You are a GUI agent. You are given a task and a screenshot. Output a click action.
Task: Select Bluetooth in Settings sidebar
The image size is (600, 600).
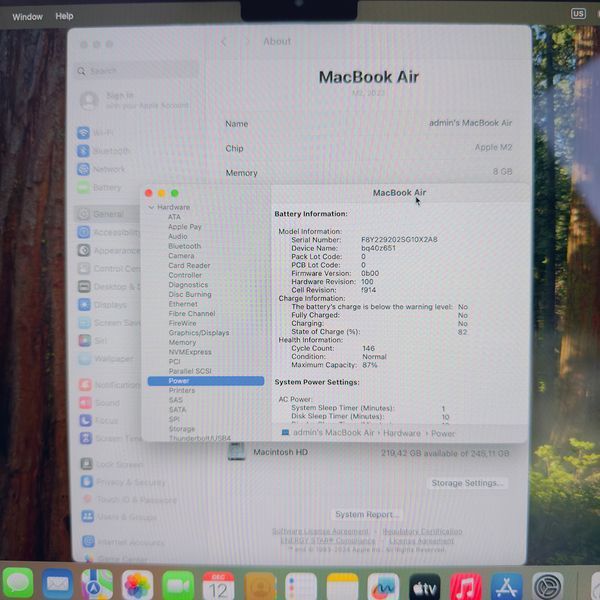(x=103, y=151)
